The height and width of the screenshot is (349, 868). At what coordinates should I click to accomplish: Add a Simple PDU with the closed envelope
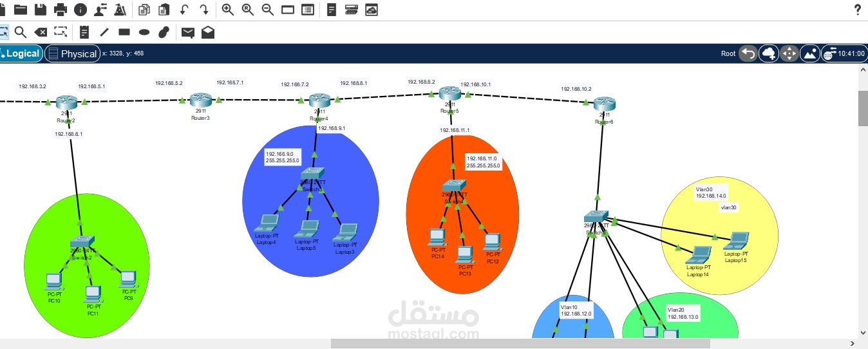pos(188,32)
